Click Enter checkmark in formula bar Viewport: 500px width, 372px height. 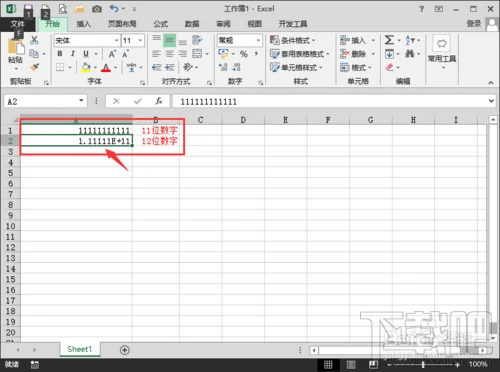click(138, 101)
